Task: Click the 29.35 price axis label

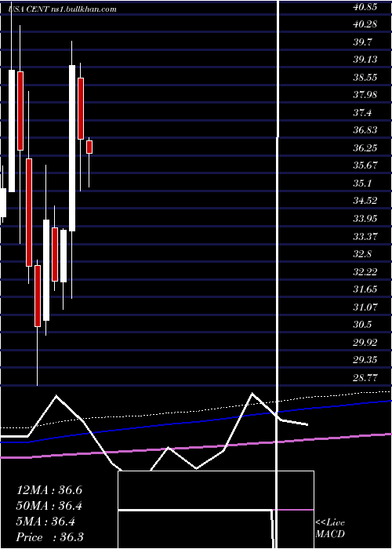Action: tap(365, 360)
